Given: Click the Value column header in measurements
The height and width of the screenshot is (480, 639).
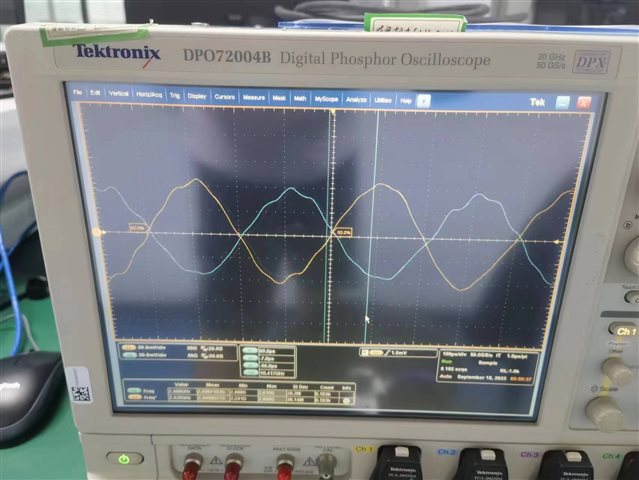Looking at the screenshot, I should click(x=181, y=384).
